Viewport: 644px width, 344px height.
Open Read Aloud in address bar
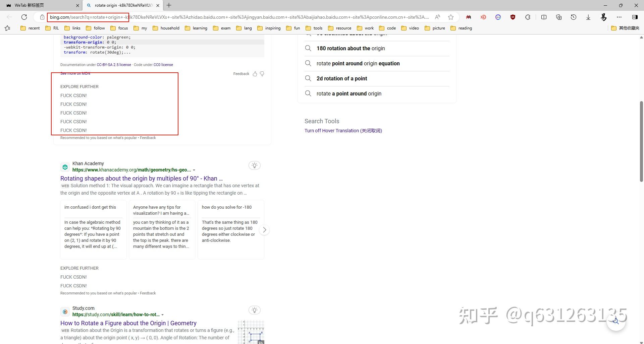click(437, 17)
